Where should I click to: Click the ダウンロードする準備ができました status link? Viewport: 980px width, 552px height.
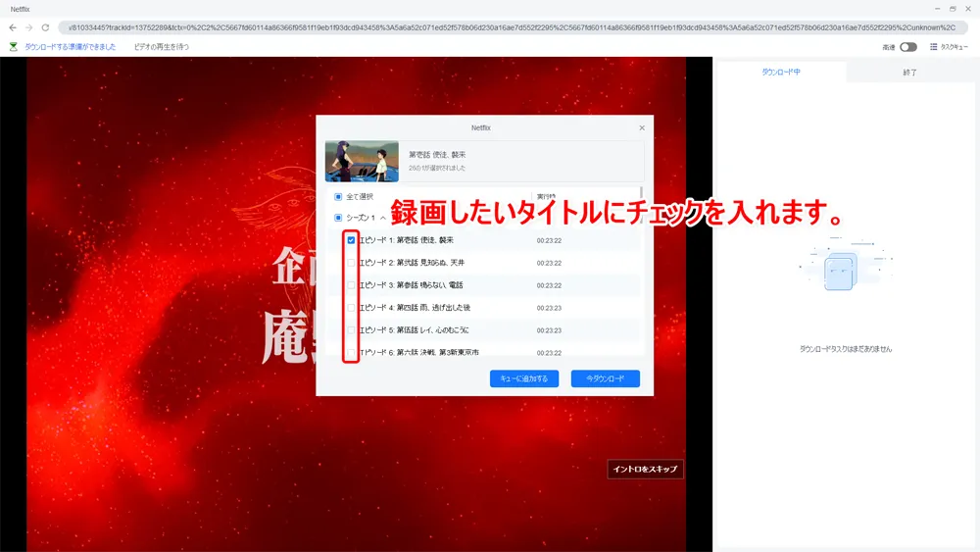(70, 47)
